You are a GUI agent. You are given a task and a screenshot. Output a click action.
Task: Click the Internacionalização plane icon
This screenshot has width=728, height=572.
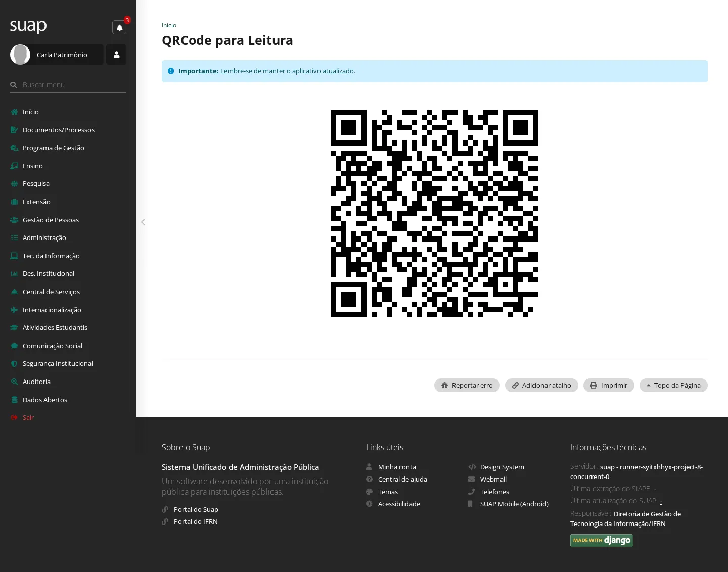14,310
